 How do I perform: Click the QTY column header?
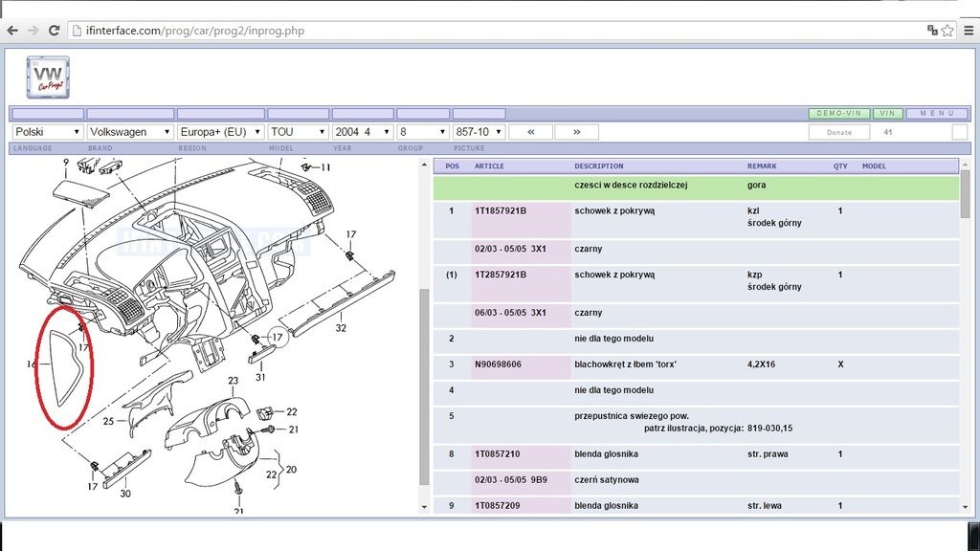(840, 166)
